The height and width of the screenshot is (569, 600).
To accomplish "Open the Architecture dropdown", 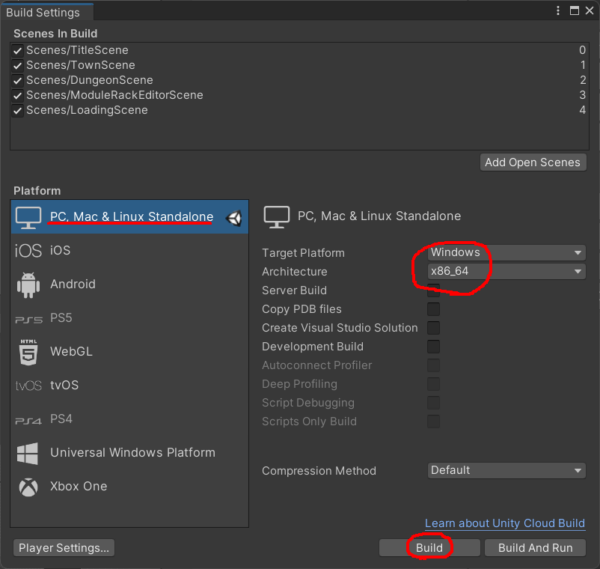I will click(506, 271).
